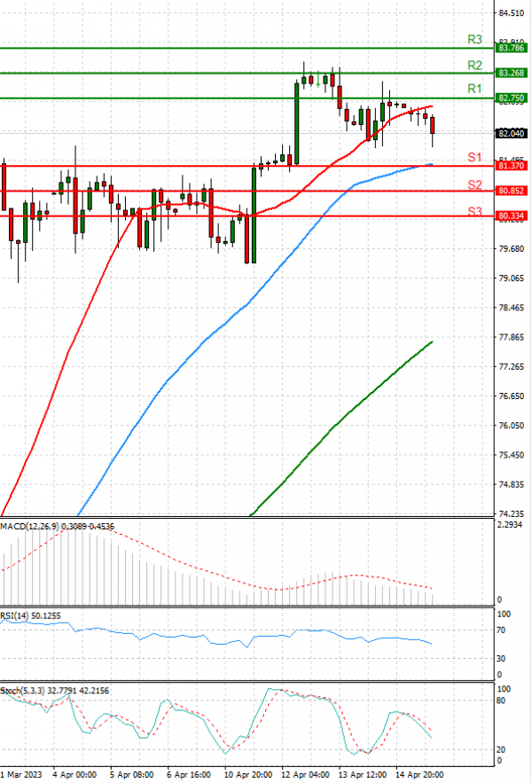Click the 77.865 price axis value
Viewport: 532px width, 783px height.
coord(512,337)
